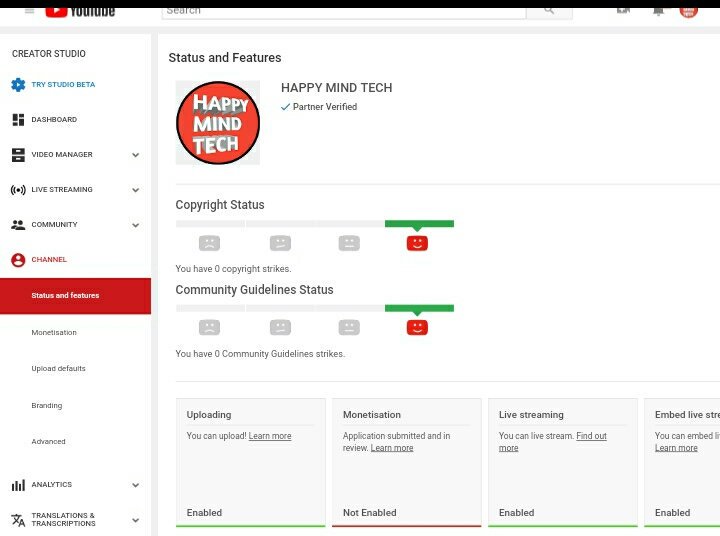Open the Branding submenu item

point(46,406)
